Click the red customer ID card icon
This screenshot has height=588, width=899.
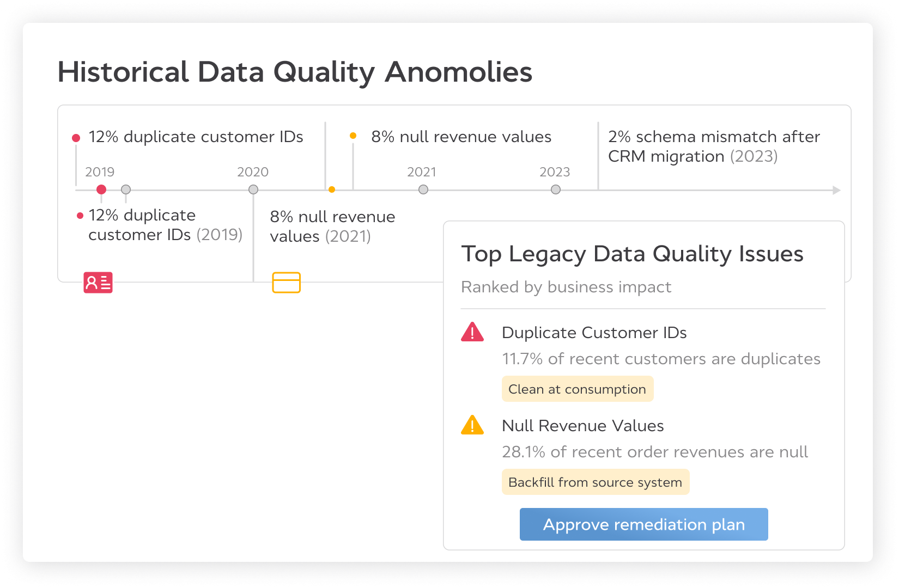point(98,283)
